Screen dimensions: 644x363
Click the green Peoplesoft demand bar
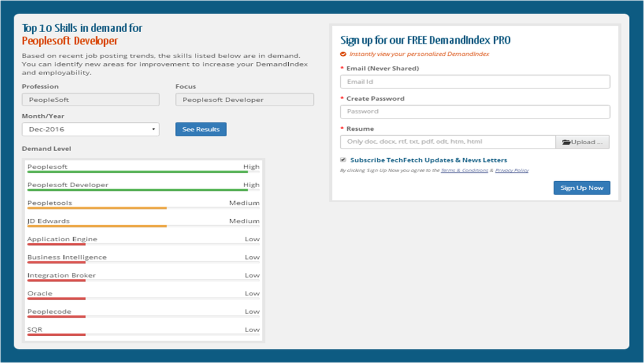click(x=137, y=172)
